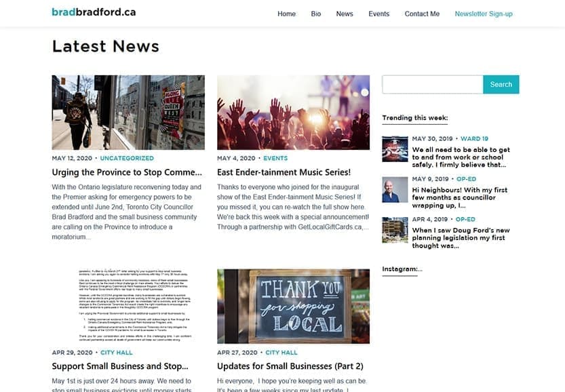This screenshot has width=565, height=392.
Task: Click the Newsletter Sign-up link
Action: (484, 14)
